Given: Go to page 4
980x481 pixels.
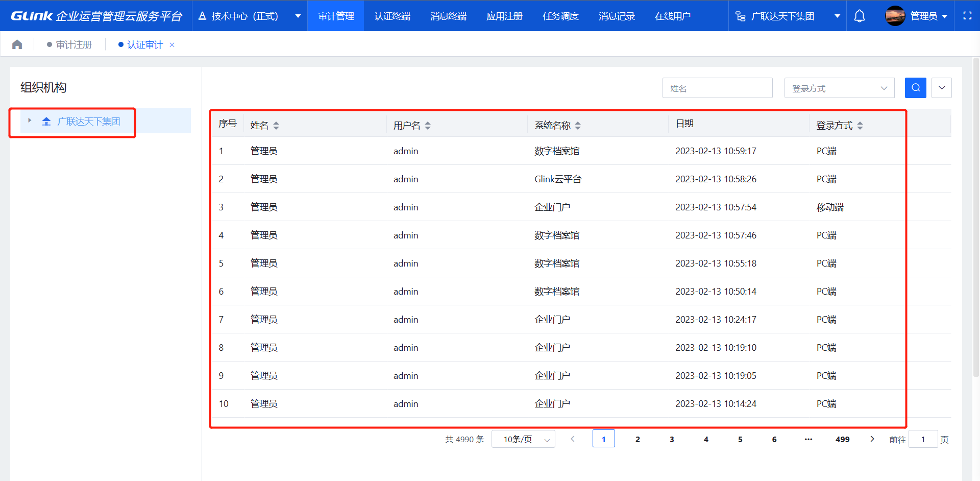Looking at the screenshot, I should click(706, 439).
